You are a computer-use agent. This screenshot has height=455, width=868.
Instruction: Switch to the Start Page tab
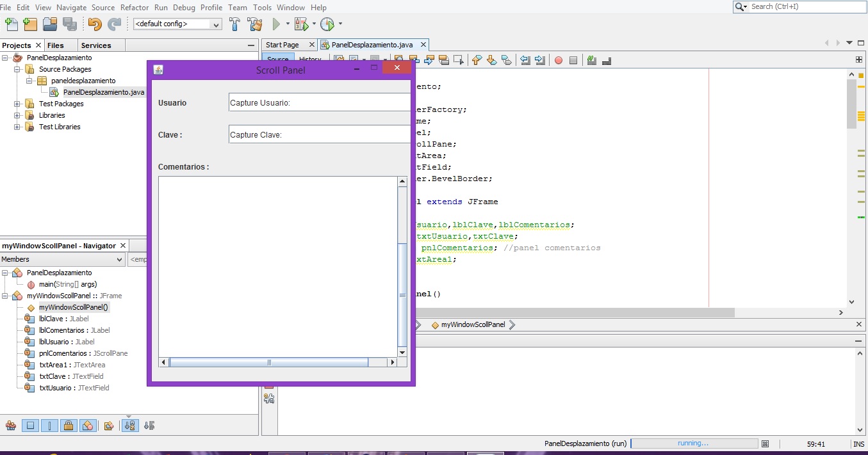coord(283,45)
